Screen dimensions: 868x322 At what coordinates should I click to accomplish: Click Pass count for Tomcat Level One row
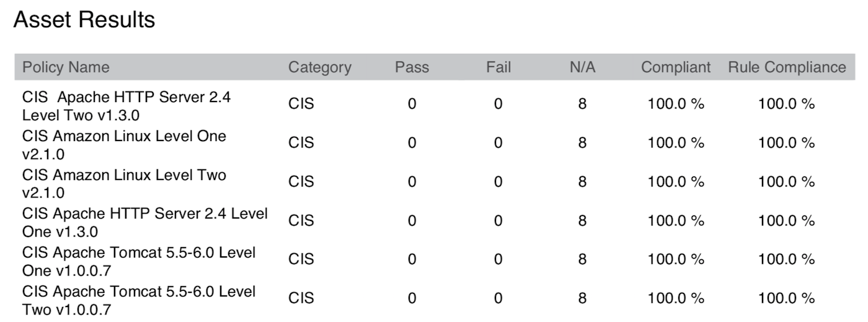coord(412,259)
